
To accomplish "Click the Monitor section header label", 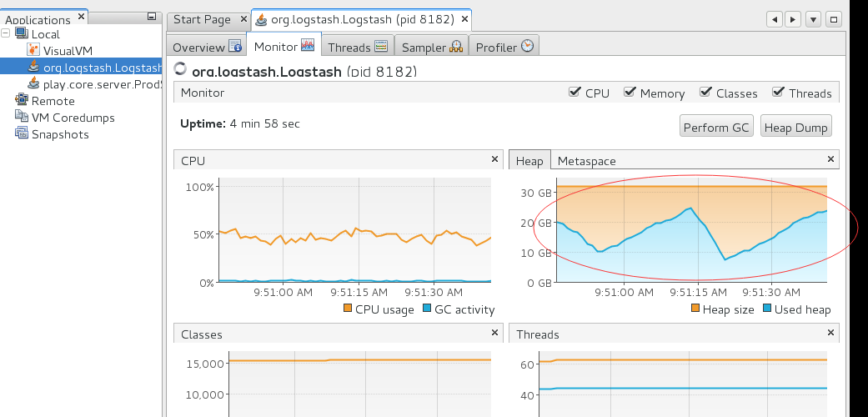I will pos(203,93).
